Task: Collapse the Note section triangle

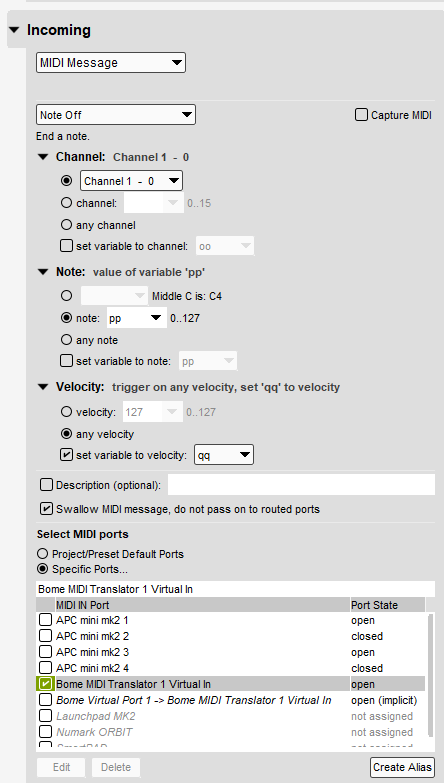Action: coord(43,272)
